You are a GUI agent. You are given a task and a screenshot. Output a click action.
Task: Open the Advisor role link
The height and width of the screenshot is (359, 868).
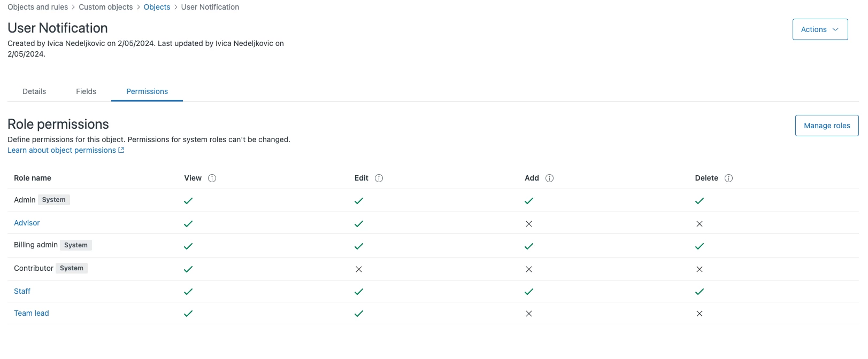point(27,223)
